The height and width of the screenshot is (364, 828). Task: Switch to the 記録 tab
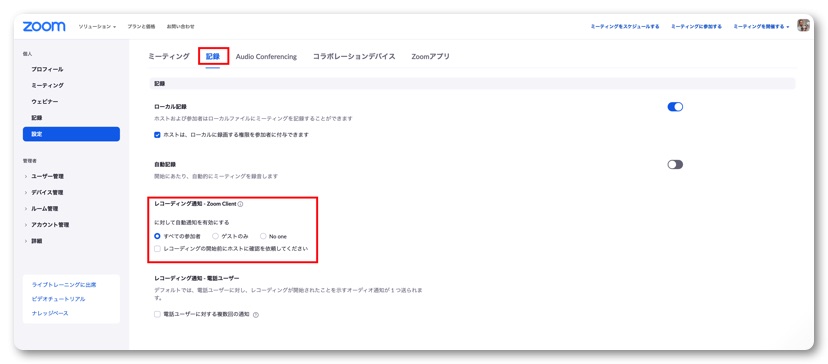coord(213,57)
